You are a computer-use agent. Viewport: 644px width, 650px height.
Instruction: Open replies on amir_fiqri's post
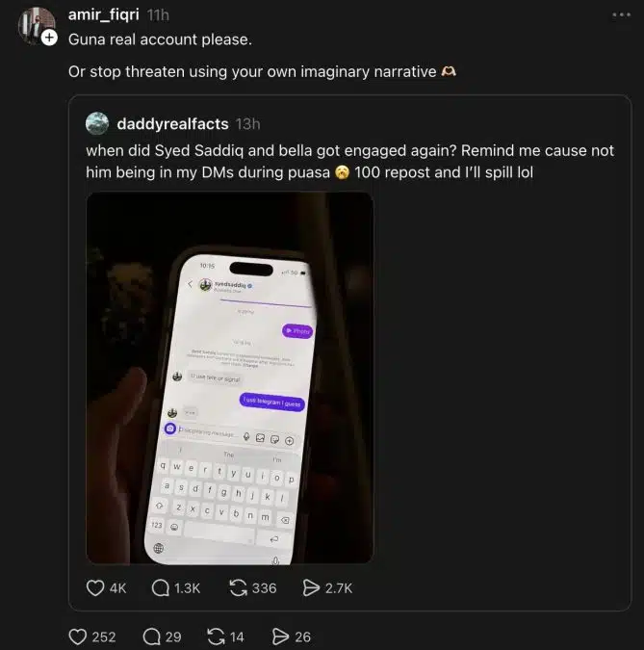[151, 637]
